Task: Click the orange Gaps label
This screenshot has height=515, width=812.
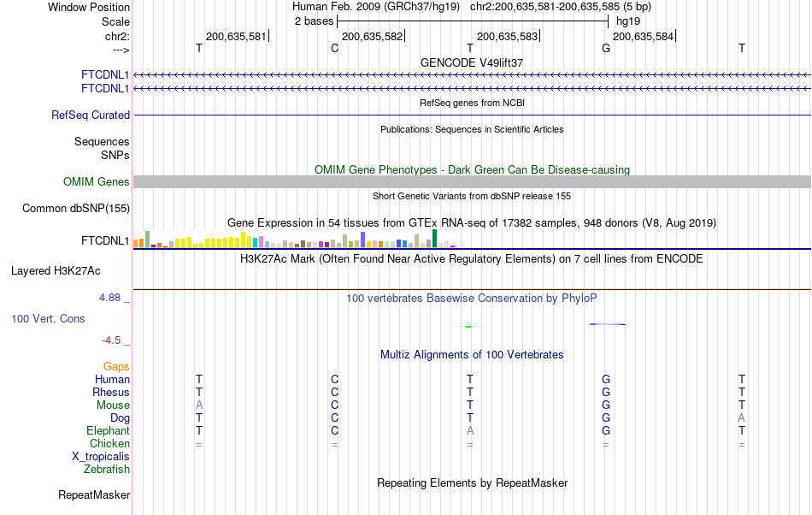Action: (x=116, y=367)
